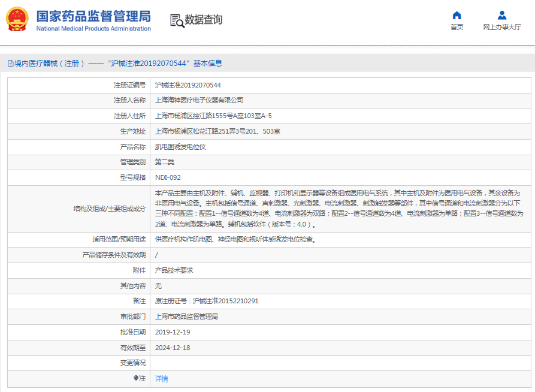Click the document icon before 境内医疗器械

tap(10, 64)
